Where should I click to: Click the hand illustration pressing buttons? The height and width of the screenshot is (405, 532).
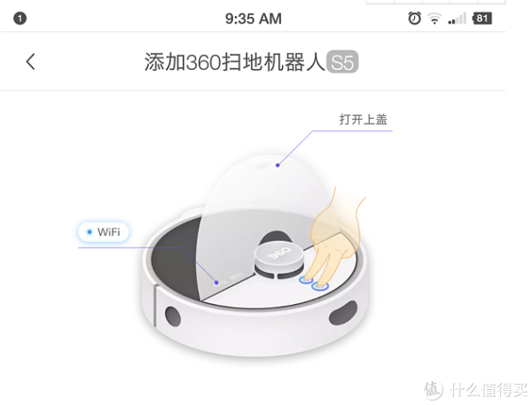click(x=334, y=238)
